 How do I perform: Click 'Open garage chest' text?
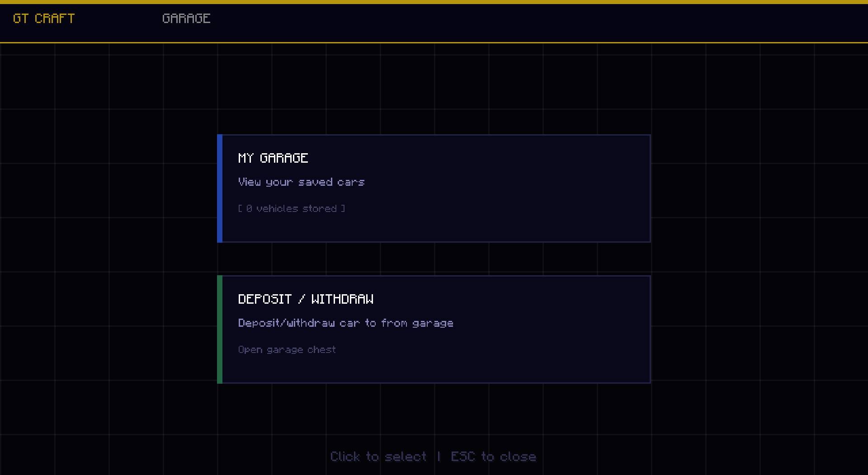pyautogui.click(x=287, y=350)
